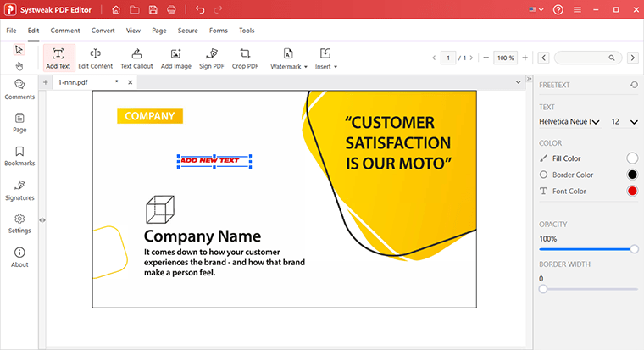644x350 pixels.
Task: Open Settings from the sidebar
Action: point(19,224)
